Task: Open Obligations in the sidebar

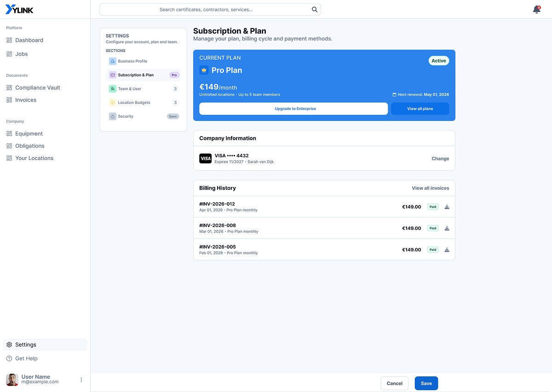Action: (45, 146)
